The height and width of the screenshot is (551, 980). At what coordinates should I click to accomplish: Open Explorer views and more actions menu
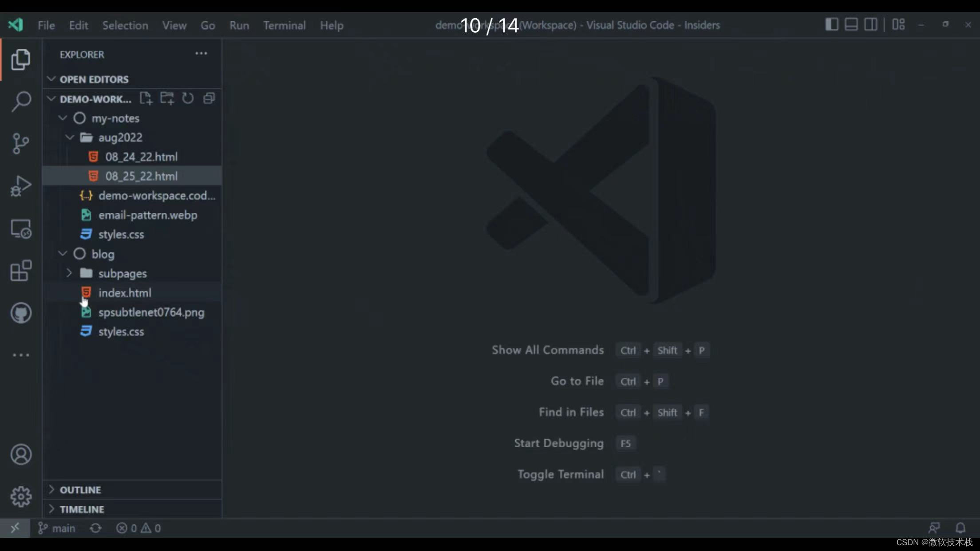coord(201,54)
